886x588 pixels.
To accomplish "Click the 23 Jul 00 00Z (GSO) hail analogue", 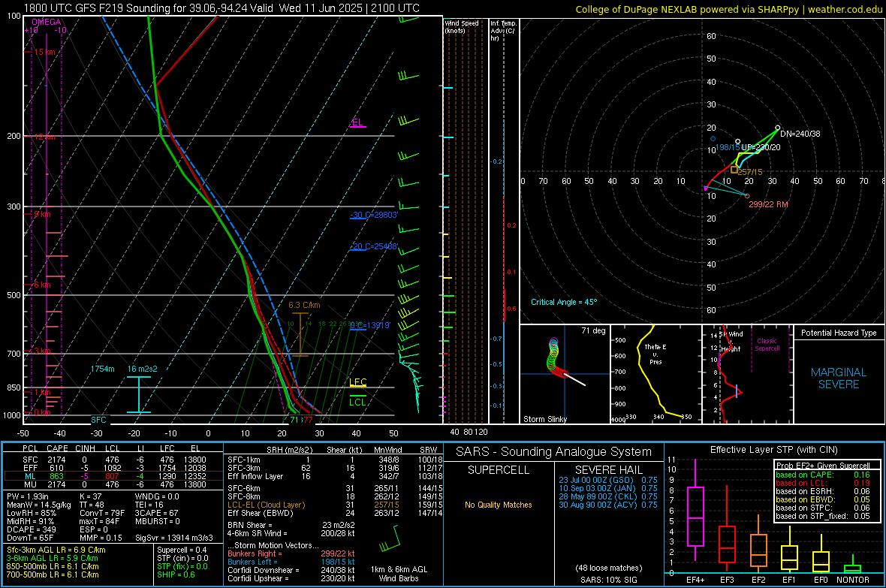I will point(608,479).
